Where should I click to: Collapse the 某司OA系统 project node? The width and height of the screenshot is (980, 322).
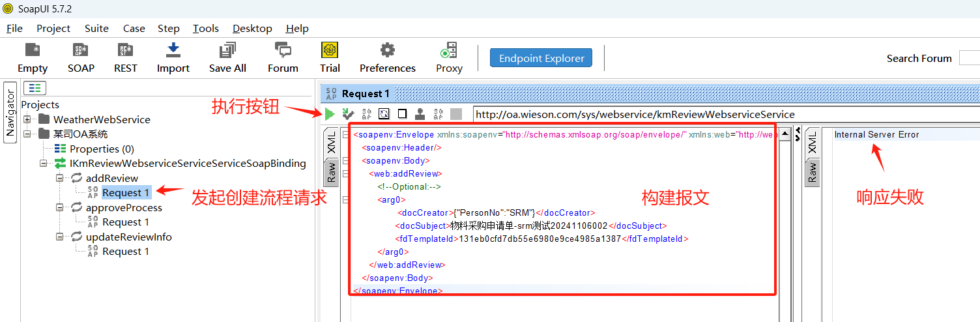click(27, 134)
